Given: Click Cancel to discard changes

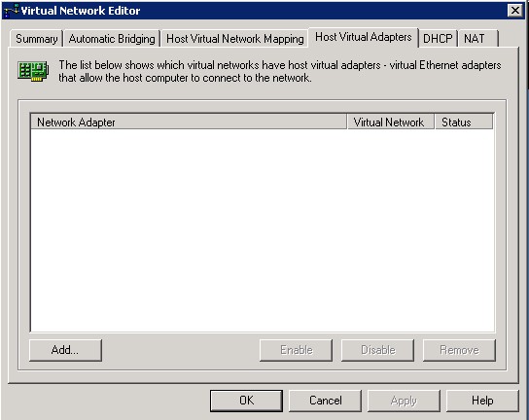Looking at the screenshot, I should click(325, 401).
